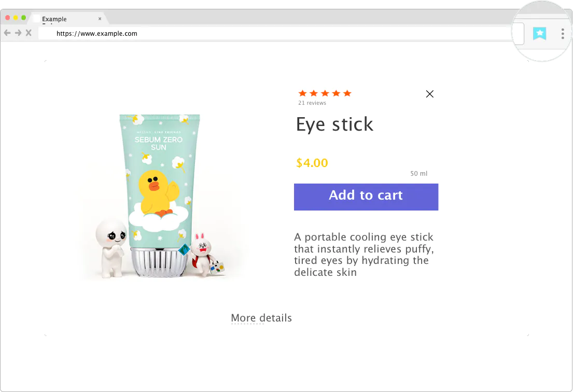Open the More details link
This screenshot has height=392, width=573.
coord(261,318)
